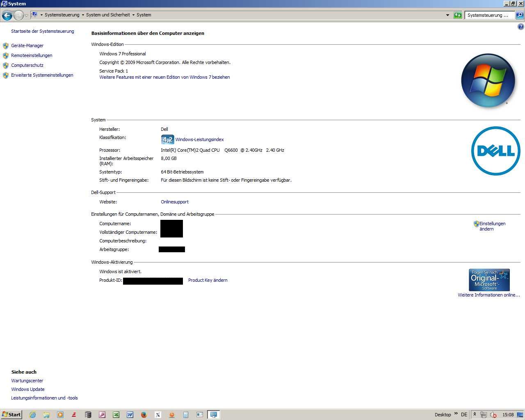Click the network tray icon
Viewport: 525px width, 420px height.
[484, 415]
